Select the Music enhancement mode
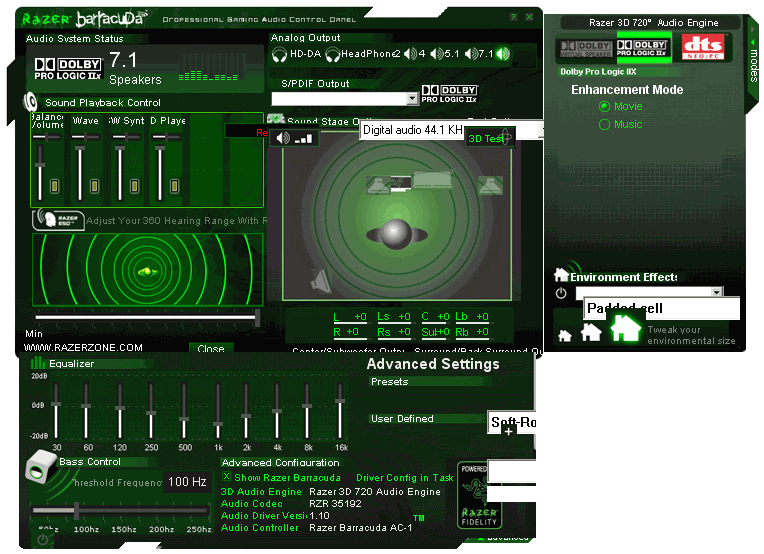Screen dimensions: 764x554 pos(604,124)
